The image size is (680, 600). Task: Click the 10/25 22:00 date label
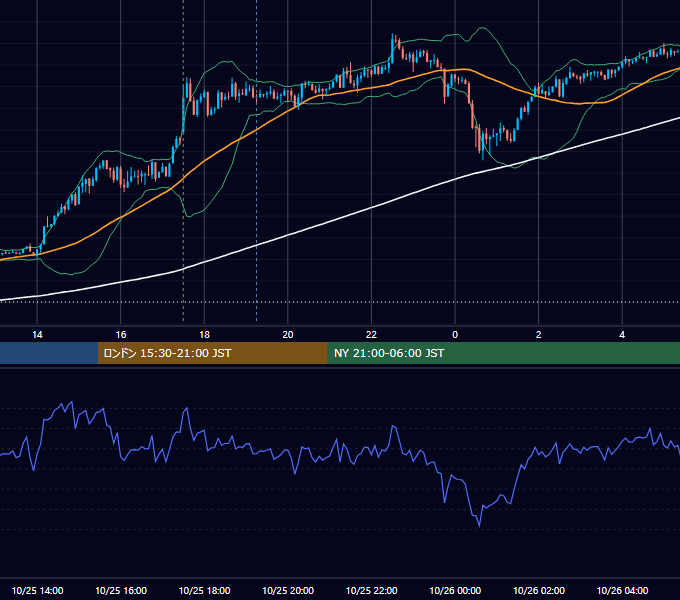[371, 590]
